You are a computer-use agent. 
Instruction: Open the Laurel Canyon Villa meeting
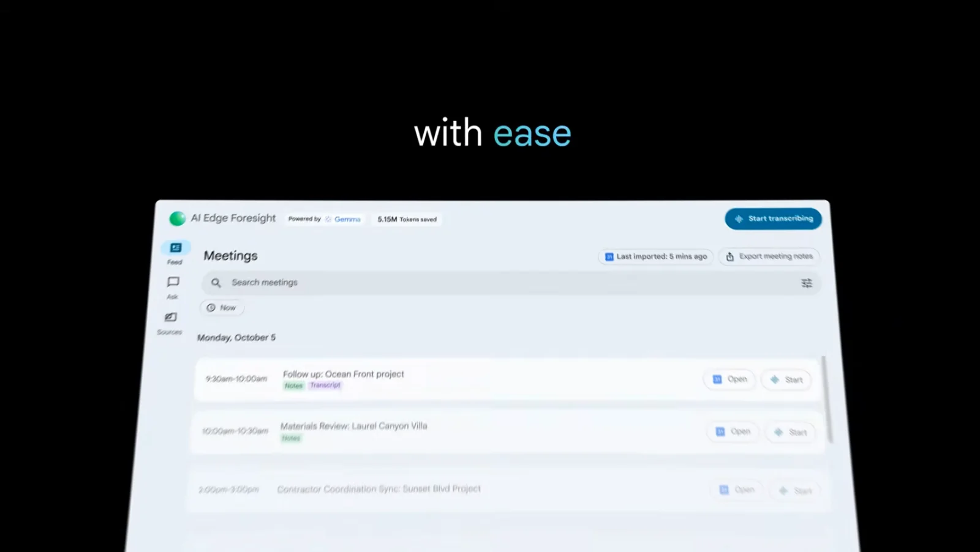733,431
